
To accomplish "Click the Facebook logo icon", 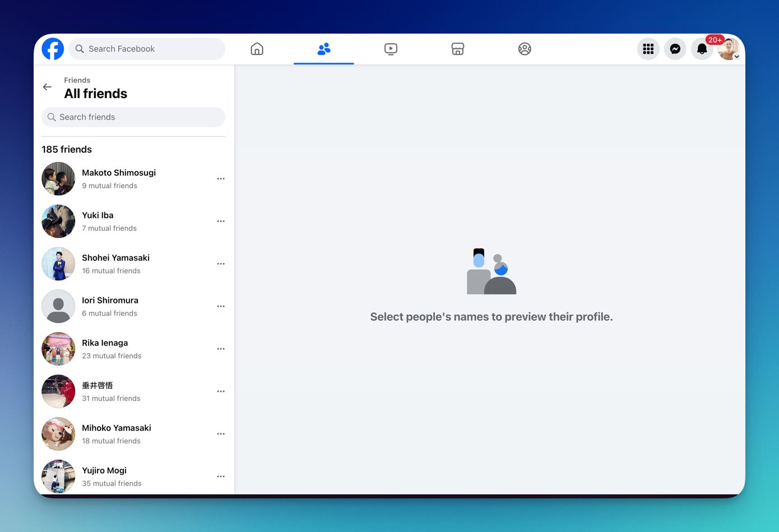I will tap(53, 49).
